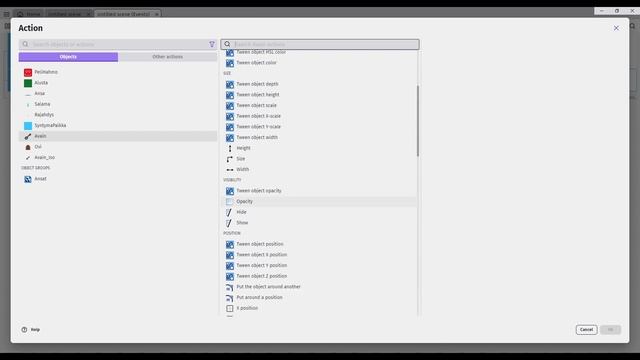Select the Rajahdys object
Image resolution: width=640 pixels, height=360 pixels.
click(x=118, y=115)
